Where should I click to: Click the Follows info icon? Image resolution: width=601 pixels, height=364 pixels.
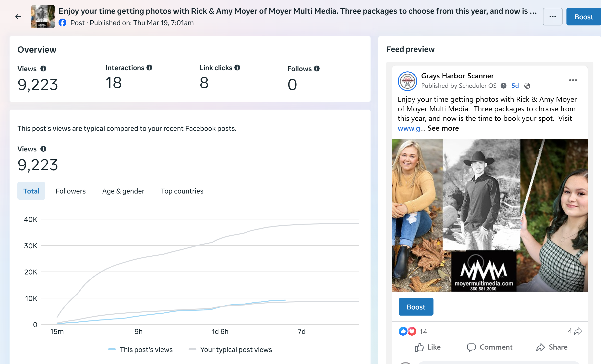pos(317,69)
